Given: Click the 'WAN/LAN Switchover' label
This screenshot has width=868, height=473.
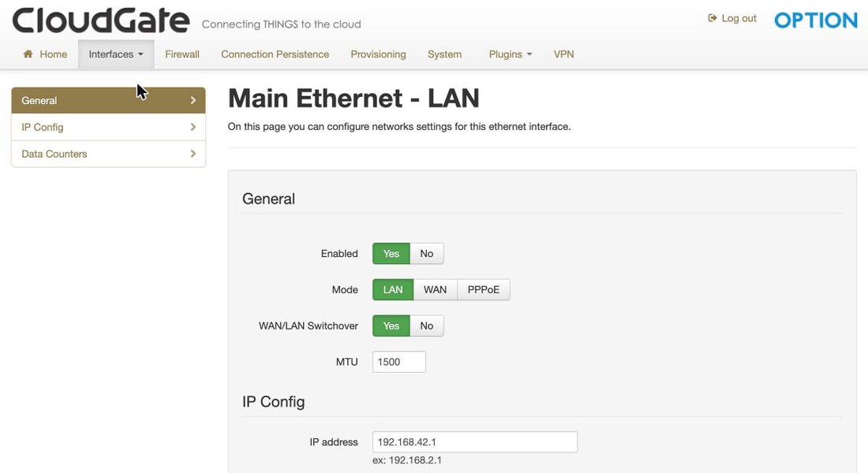Looking at the screenshot, I should (309, 326).
